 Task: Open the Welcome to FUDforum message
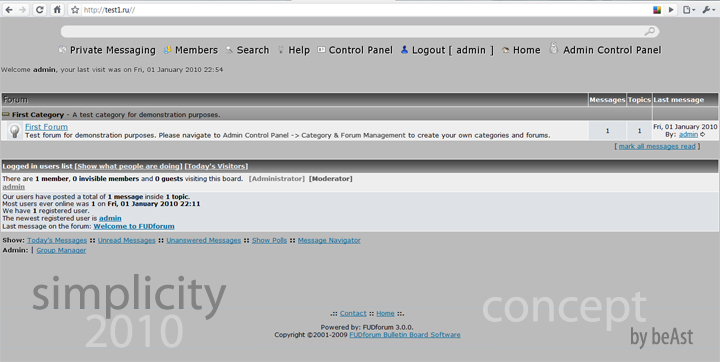point(134,226)
